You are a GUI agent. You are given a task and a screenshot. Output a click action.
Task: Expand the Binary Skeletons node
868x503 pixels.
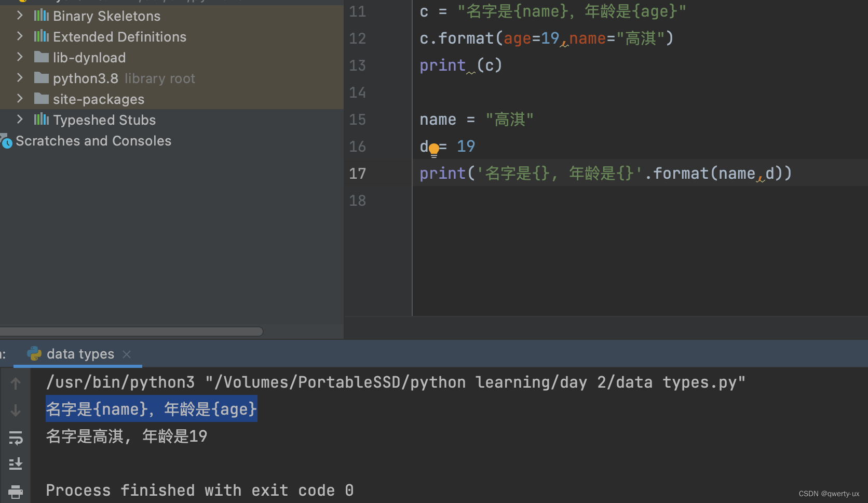20,16
